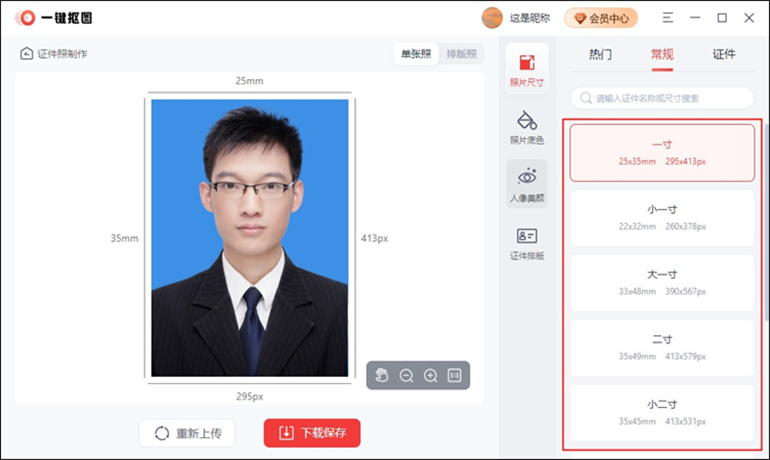Click the 证件照制作 breadcrumb label
Screen dimensions: 770x460
point(62,54)
